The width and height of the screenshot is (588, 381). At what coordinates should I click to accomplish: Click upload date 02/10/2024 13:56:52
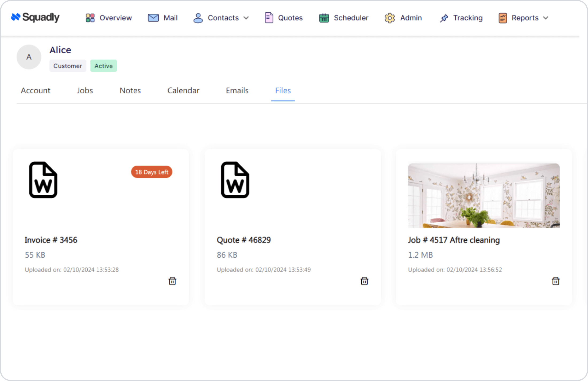click(x=474, y=270)
